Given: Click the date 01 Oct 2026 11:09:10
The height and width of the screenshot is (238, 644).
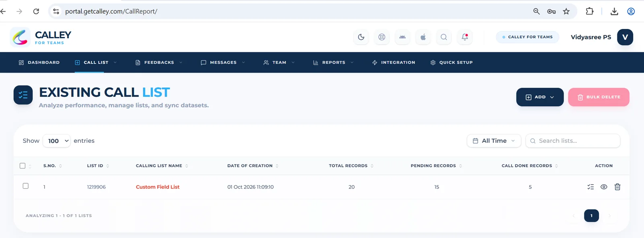Looking at the screenshot, I should click(250, 187).
